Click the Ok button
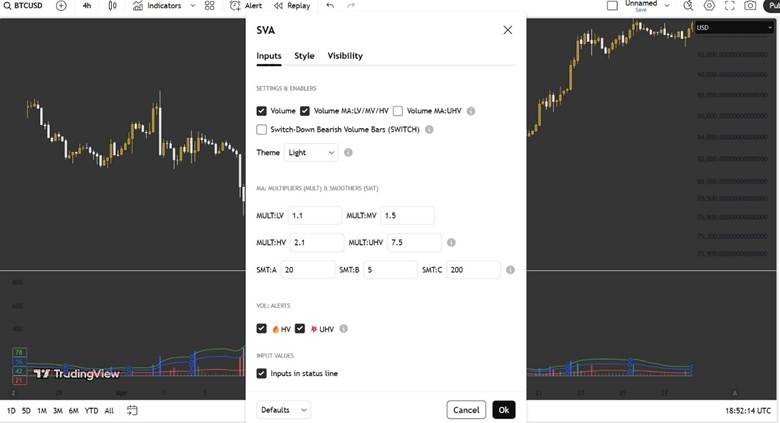This screenshot has width=780, height=423. coord(504,410)
